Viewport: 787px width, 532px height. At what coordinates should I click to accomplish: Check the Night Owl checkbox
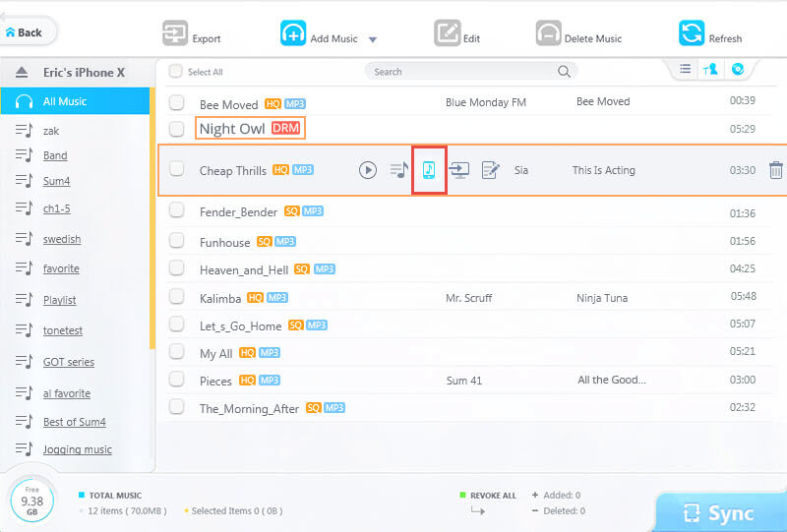177,129
